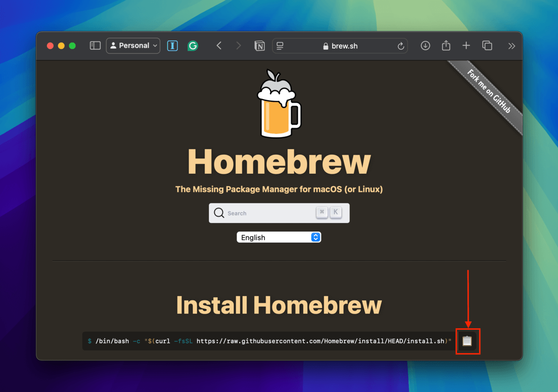Click the Install Homebrew heading
558x392 pixels.
point(279,305)
